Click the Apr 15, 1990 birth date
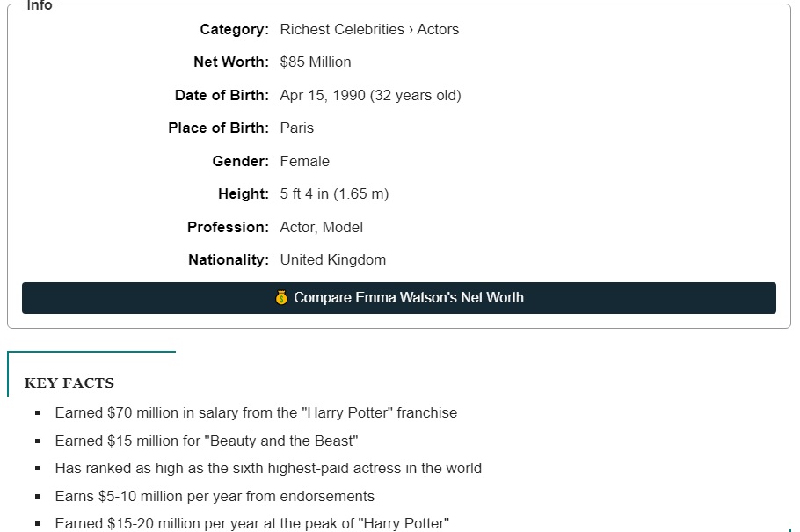The image size is (800, 532). click(x=323, y=96)
